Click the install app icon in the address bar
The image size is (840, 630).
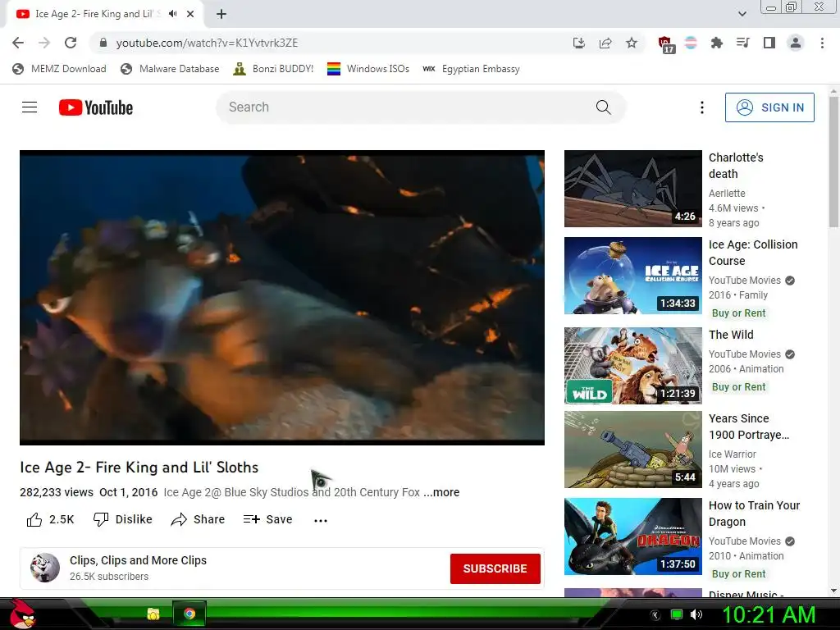578,43
